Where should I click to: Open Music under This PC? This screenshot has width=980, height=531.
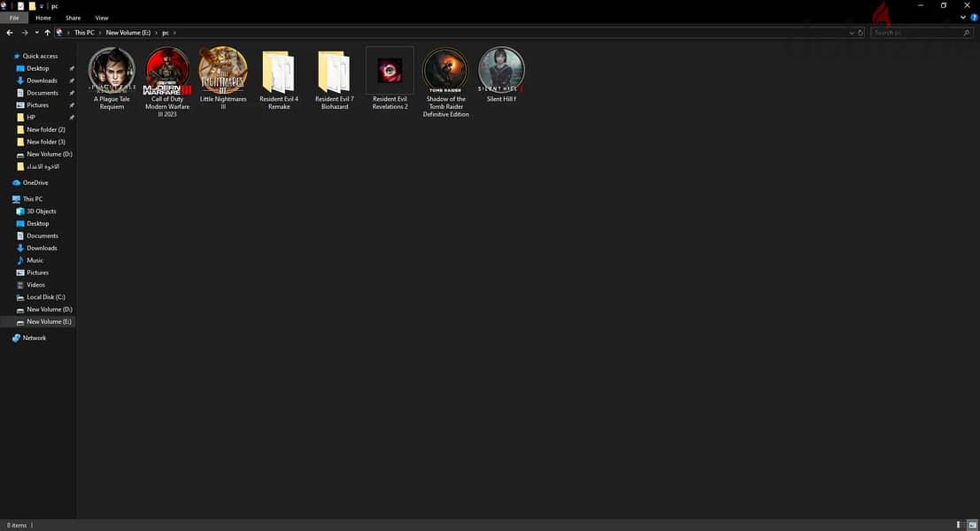tap(35, 260)
